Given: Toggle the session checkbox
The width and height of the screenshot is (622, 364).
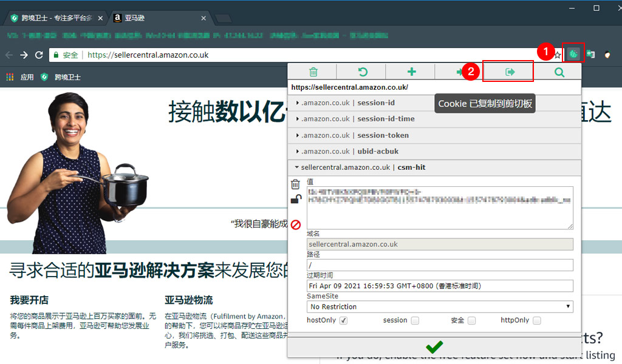Looking at the screenshot, I should pyautogui.click(x=415, y=320).
